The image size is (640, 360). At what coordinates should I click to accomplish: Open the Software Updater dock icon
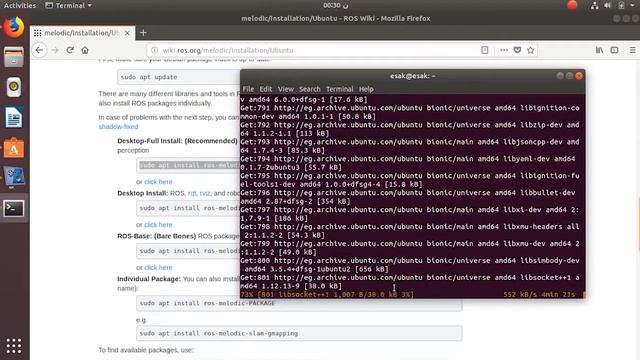tap(14, 178)
